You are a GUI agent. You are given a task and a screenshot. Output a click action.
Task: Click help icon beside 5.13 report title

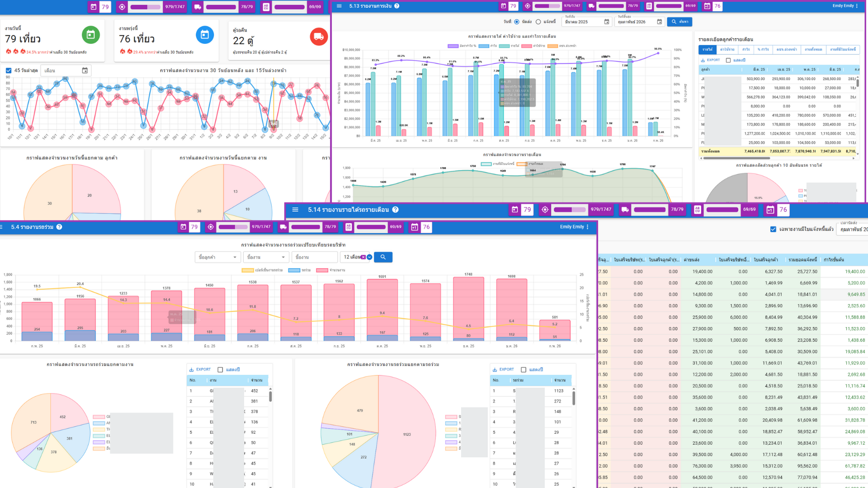point(397,6)
